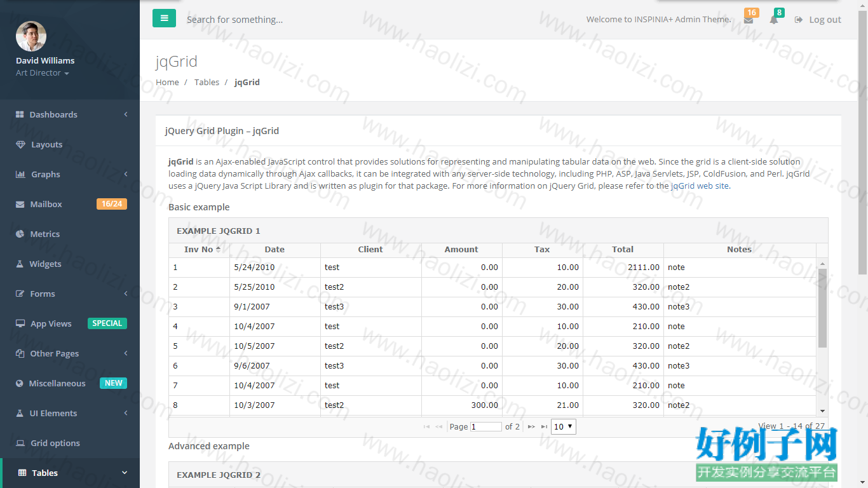This screenshot has height=488, width=868.
Task: Click the Log out link
Action: click(818, 20)
